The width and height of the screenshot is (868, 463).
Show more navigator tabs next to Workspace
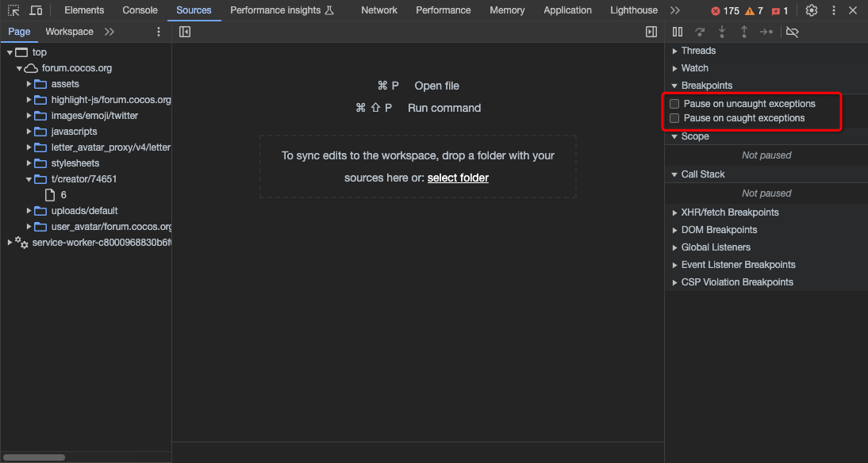[x=109, y=32]
